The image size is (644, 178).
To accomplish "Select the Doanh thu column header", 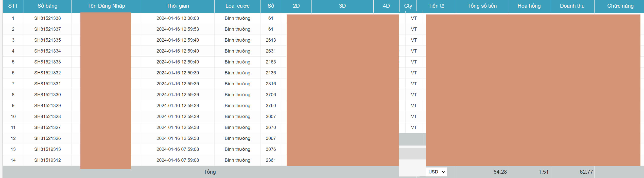I will click(572, 6).
